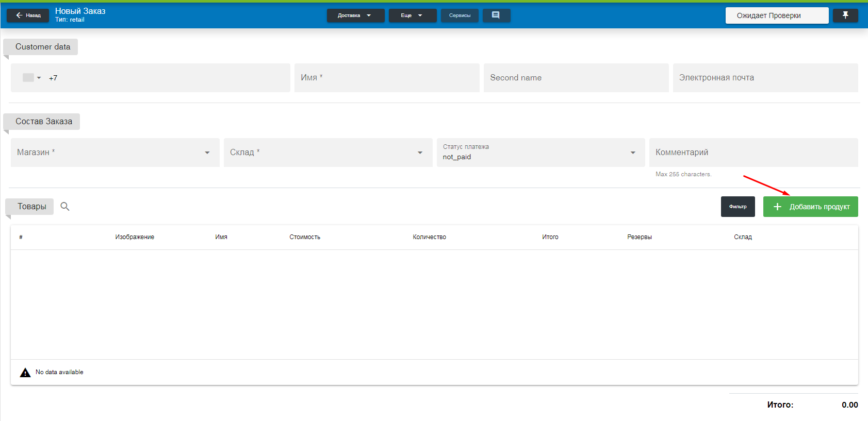Open the Статус платежа dropdown
This screenshot has height=421, width=868.
pos(541,153)
